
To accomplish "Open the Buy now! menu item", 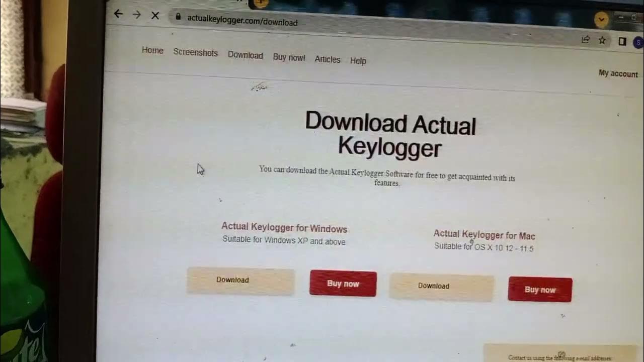I will tap(289, 57).
